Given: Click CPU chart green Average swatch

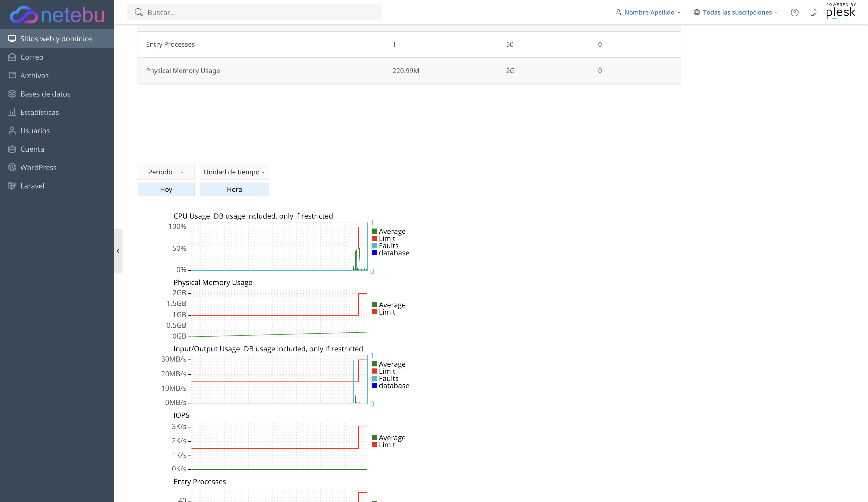Looking at the screenshot, I should click(374, 231).
